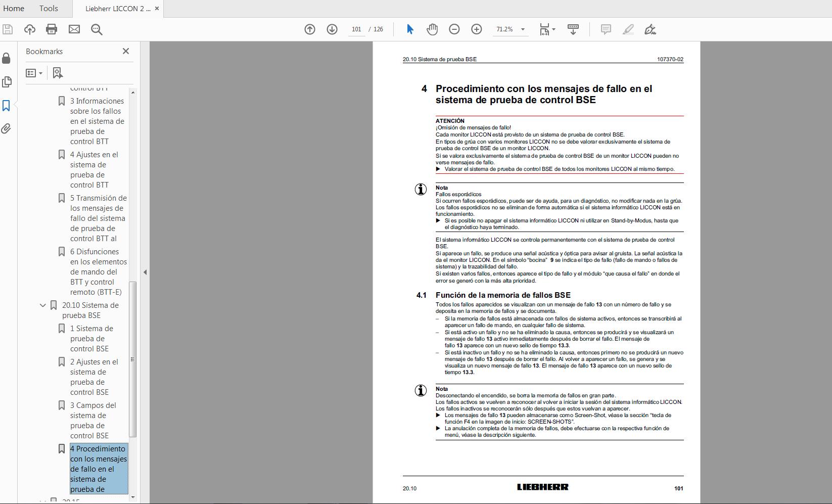This screenshot has width=832, height=504.
Task: Open the Bookmarks options menu
Action: click(34, 73)
